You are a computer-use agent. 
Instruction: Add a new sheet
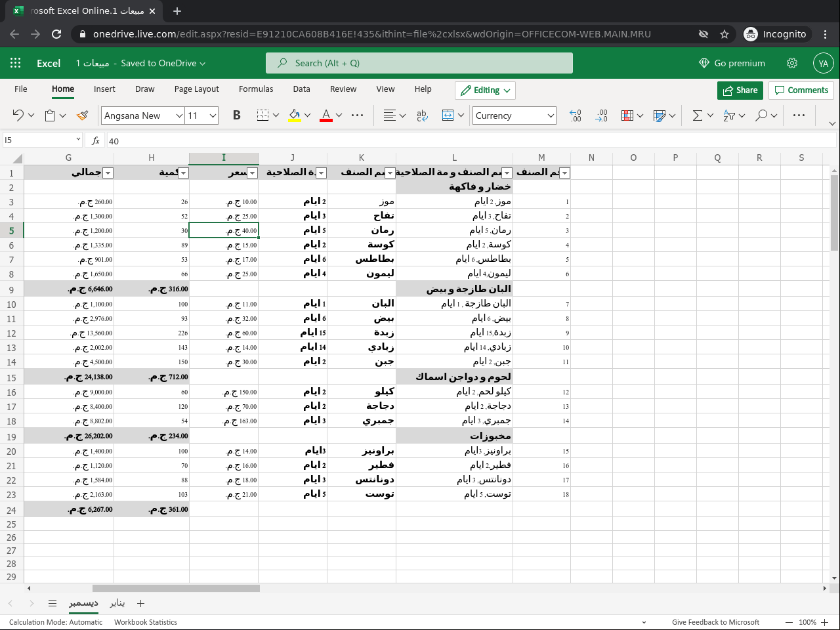[140, 603]
